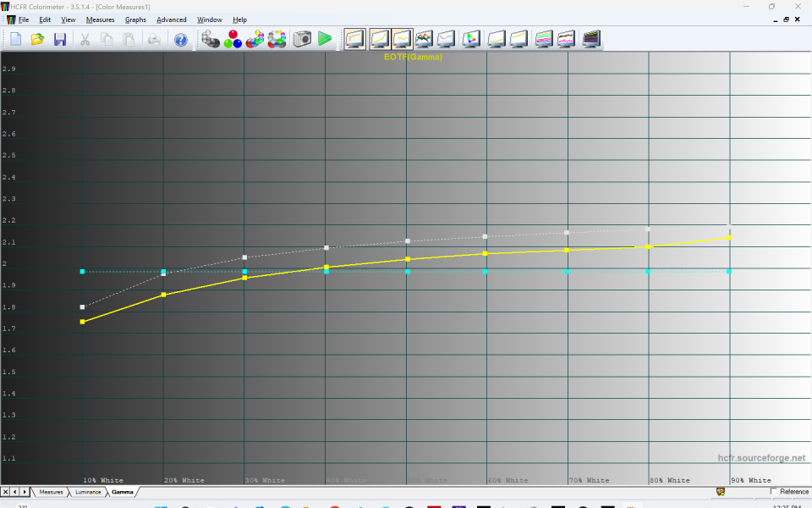
Task: Click the camera sensor icon
Action: 302,39
